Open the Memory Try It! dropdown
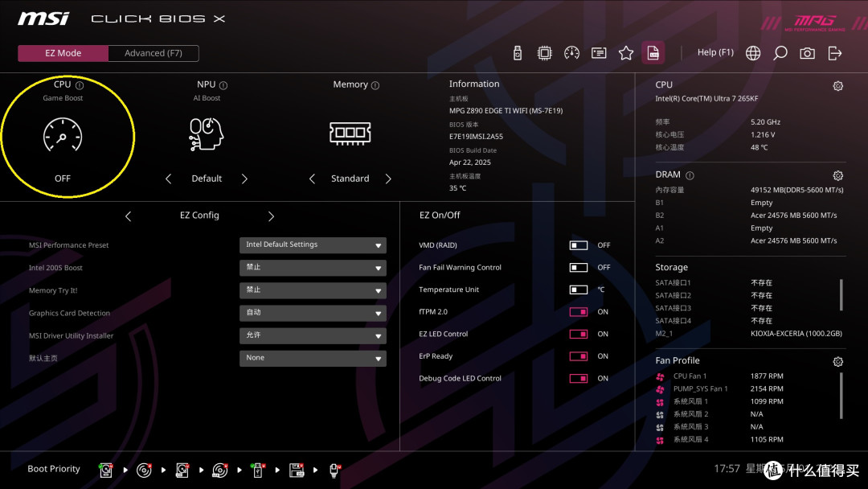 tap(313, 290)
